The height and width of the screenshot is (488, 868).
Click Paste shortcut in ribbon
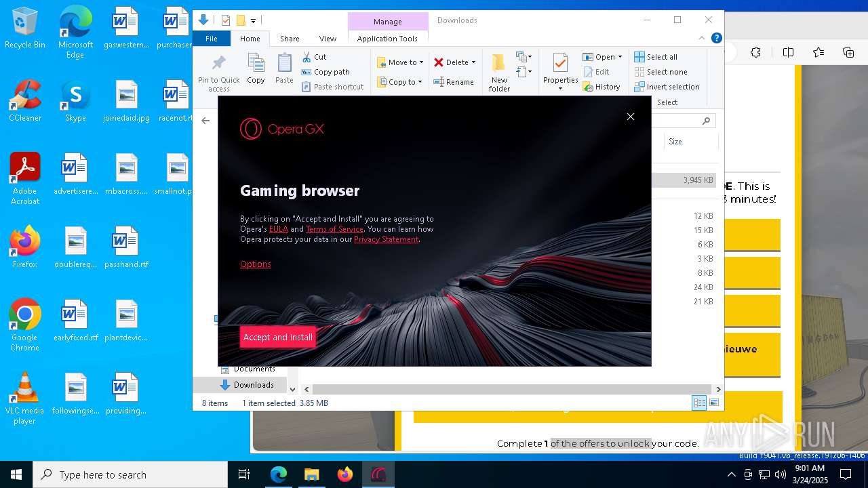(x=332, y=87)
